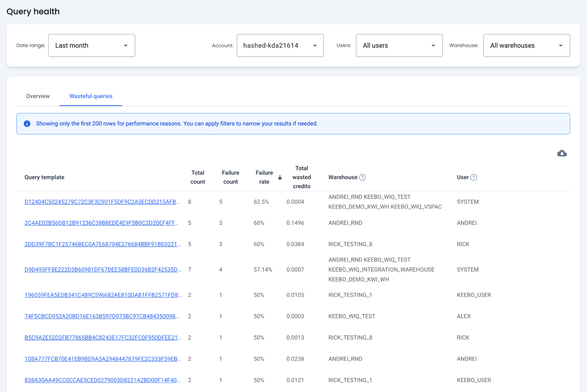Open query template 2DD39F7BC1F25746 link

point(103,244)
